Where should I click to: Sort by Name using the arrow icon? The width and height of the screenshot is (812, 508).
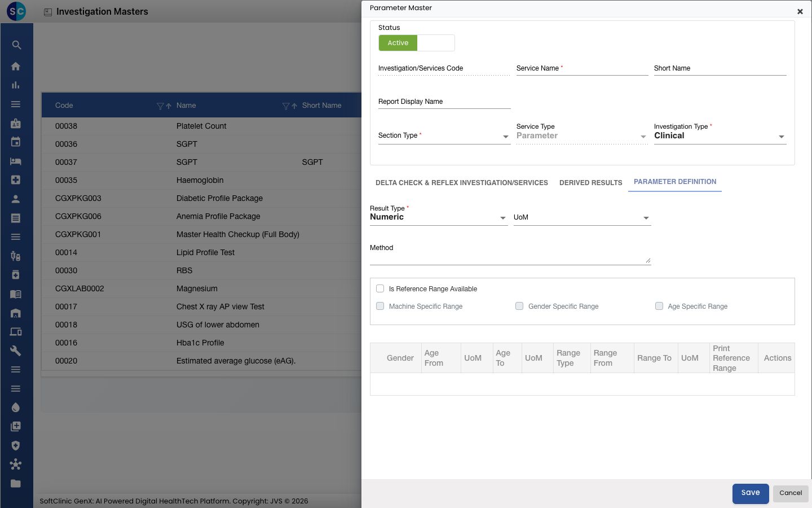coord(294,106)
